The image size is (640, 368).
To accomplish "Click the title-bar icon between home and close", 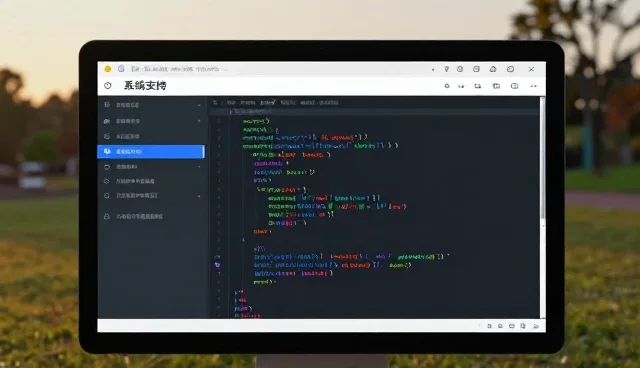I will [x=511, y=69].
